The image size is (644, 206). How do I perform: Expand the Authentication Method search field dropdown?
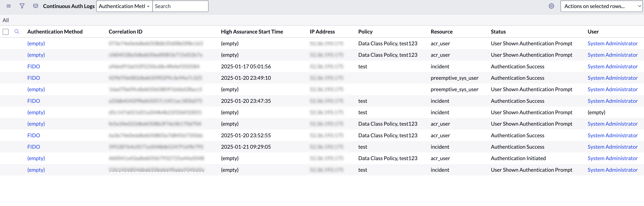click(124, 6)
